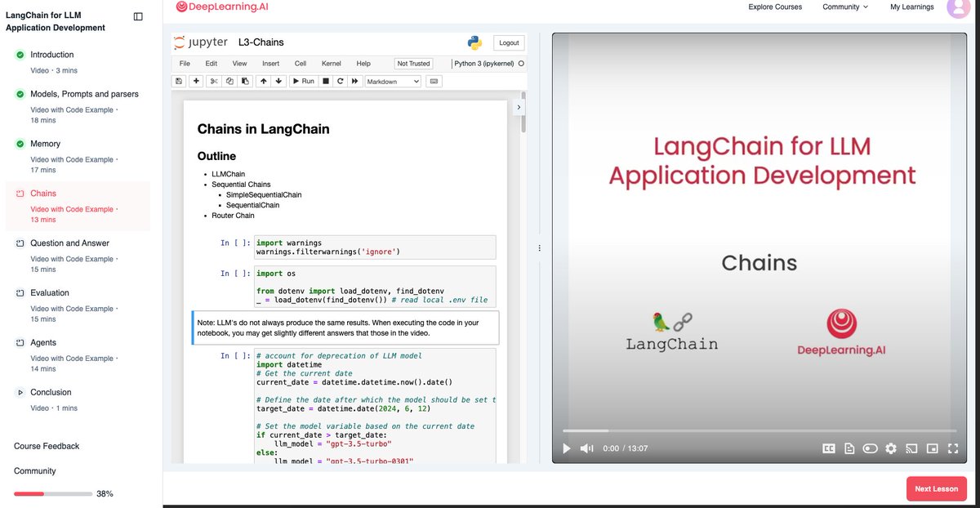
Task: Restart the kernel with the circular arrow icon
Action: [x=340, y=81]
